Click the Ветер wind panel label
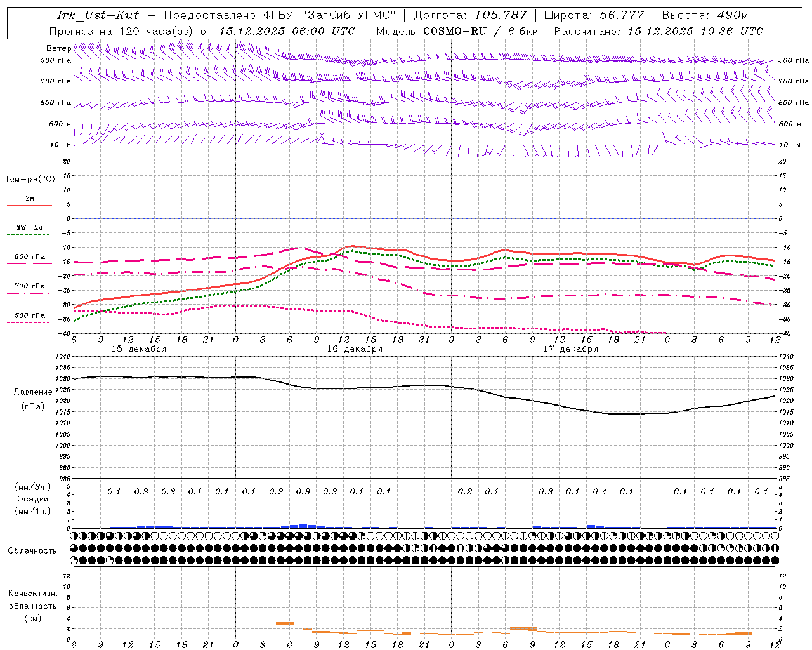Image resolution: width=812 pixels, height=650 pixels. click(58, 48)
